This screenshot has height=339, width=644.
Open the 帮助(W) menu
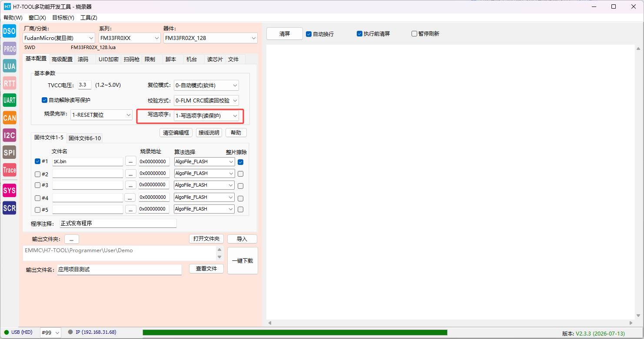pyautogui.click(x=13, y=18)
